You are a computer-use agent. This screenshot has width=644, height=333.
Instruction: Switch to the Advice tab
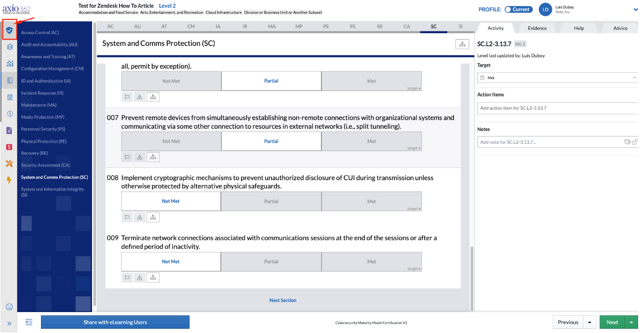click(620, 28)
